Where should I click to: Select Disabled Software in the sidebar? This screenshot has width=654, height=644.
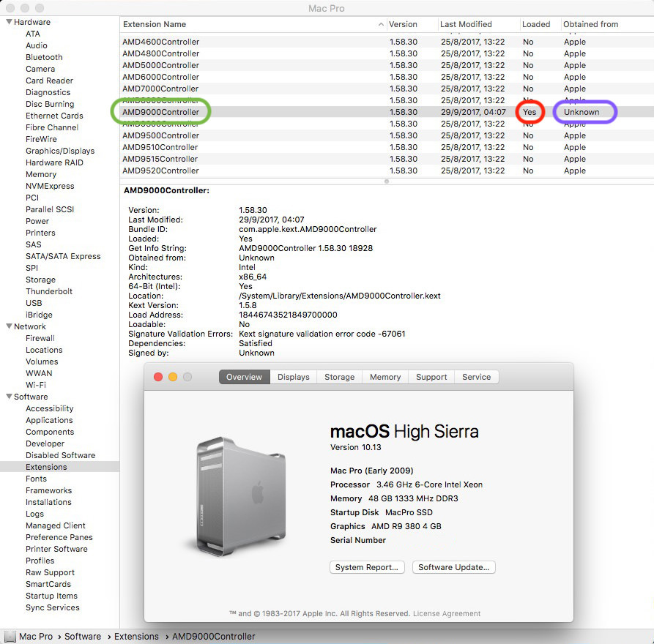click(x=61, y=455)
